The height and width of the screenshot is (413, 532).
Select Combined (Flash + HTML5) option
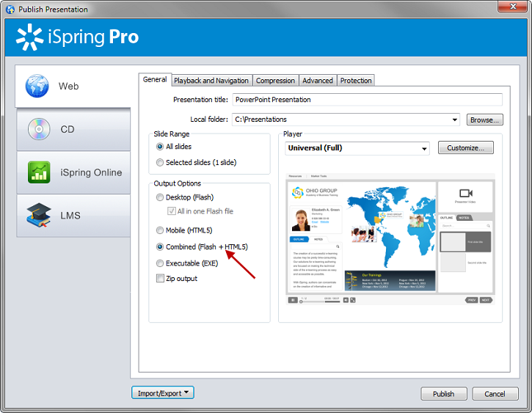point(160,246)
